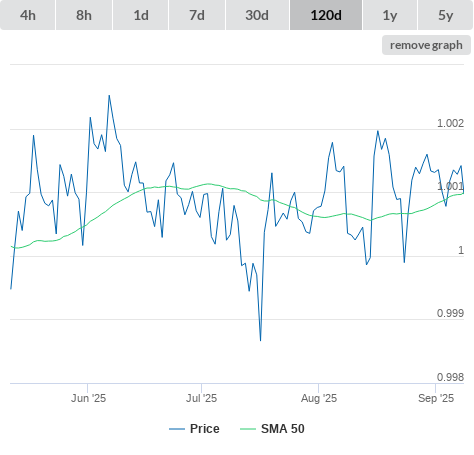Switch chart to 1y range
Image resolution: width=474 pixels, height=455 pixels.
click(390, 15)
